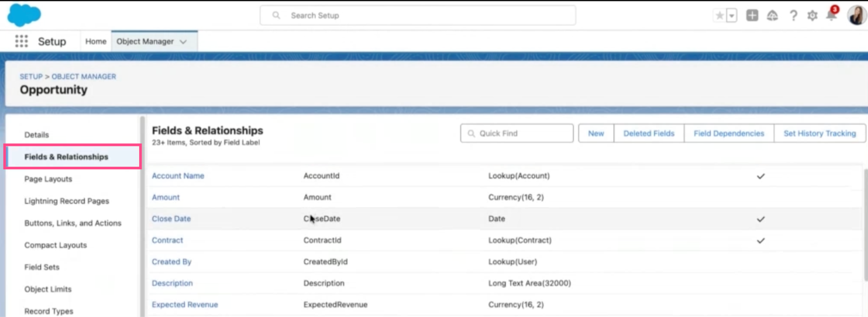This screenshot has width=868, height=317.
Task: Open Record Types in the sidebar
Action: (x=48, y=311)
